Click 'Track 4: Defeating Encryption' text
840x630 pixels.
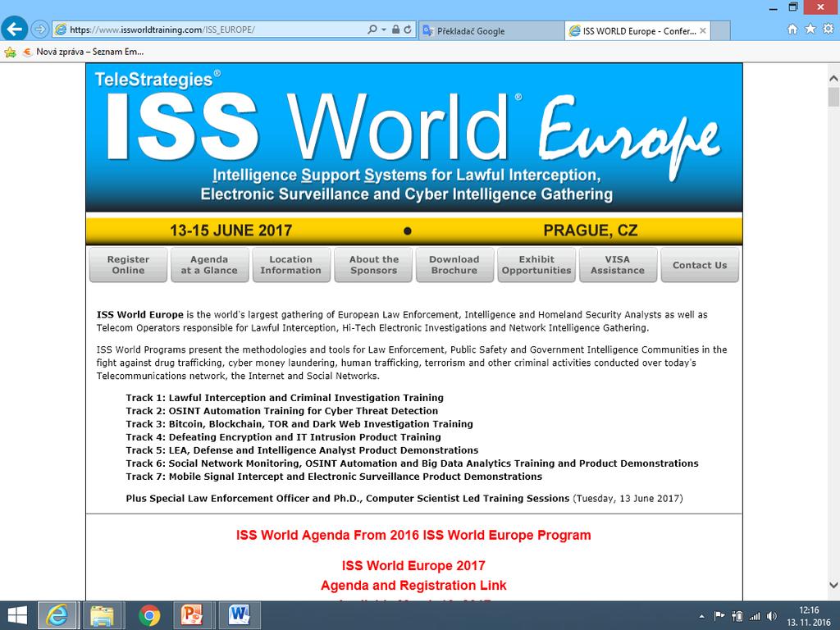283,437
